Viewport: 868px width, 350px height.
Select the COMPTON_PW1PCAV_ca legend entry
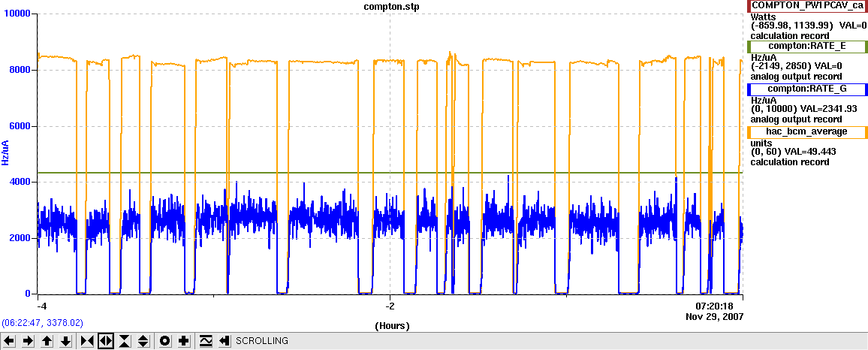pos(806,6)
